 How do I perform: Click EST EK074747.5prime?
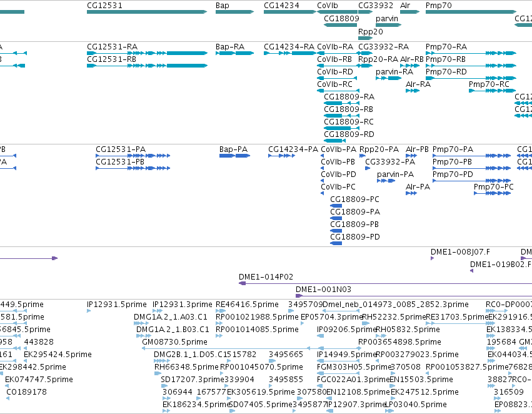point(39,380)
